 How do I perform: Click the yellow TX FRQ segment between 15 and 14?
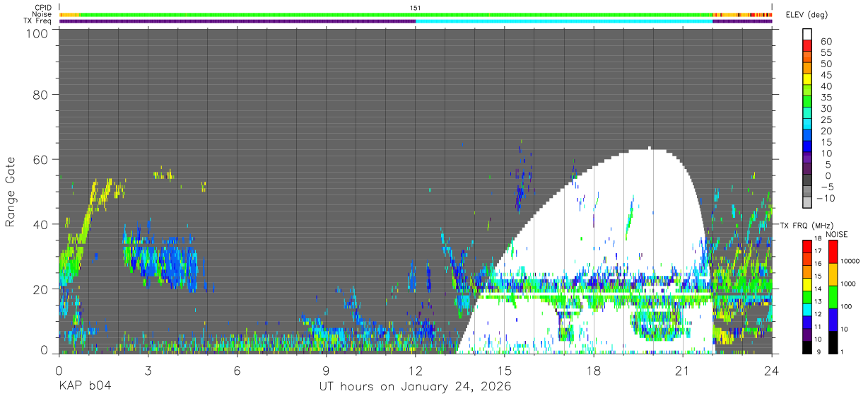click(807, 284)
